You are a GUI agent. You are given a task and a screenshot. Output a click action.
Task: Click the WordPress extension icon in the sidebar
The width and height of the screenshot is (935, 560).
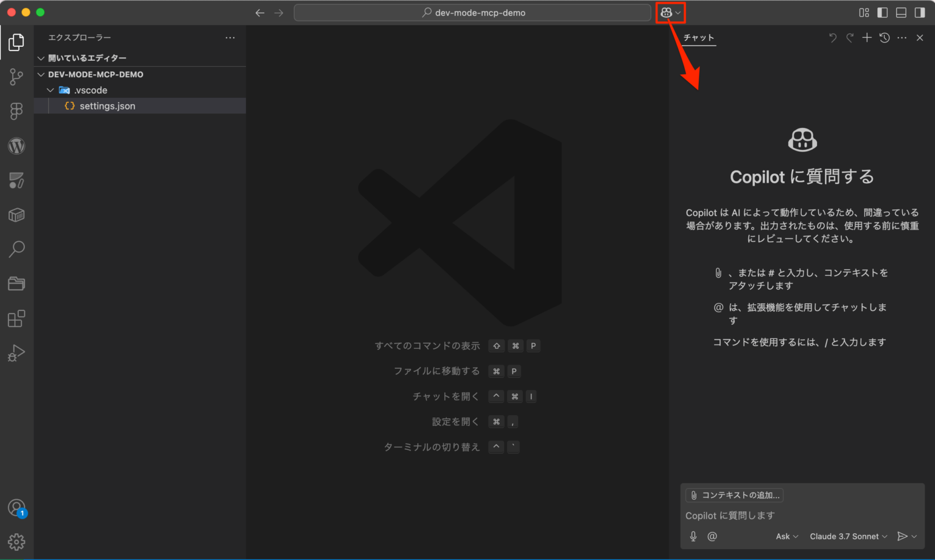pyautogui.click(x=16, y=145)
